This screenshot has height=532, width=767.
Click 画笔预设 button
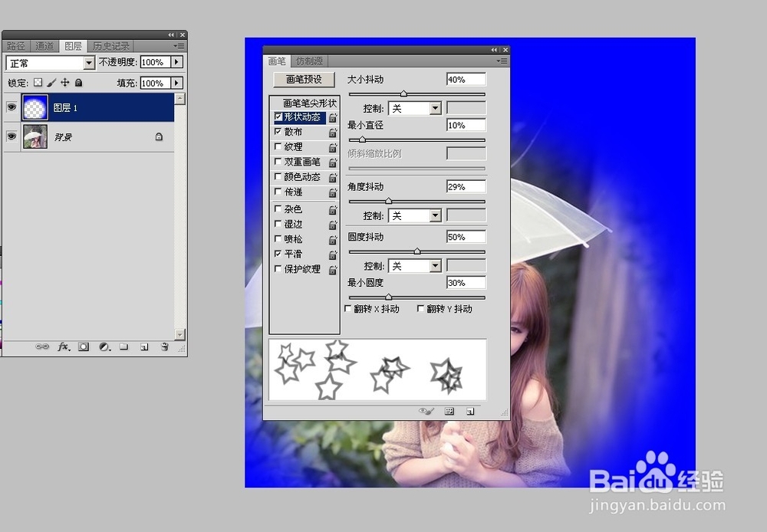pyautogui.click(x=304, y=79)
